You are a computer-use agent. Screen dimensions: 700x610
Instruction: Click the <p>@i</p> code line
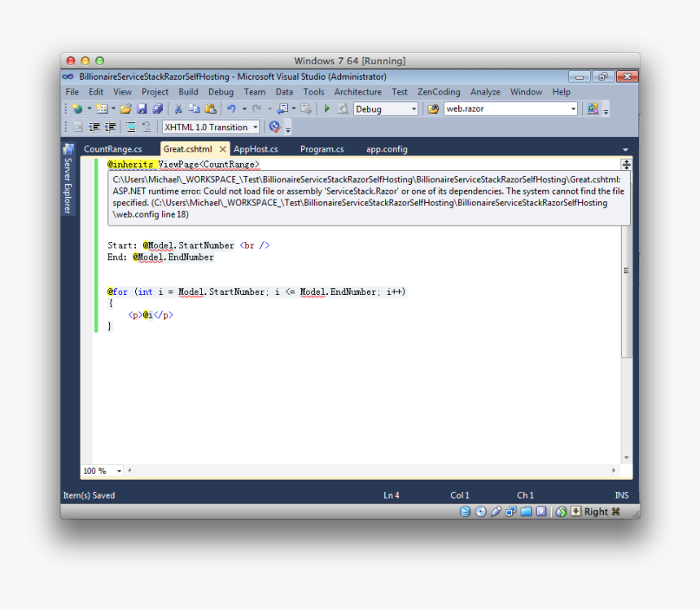tap(151, 315)
